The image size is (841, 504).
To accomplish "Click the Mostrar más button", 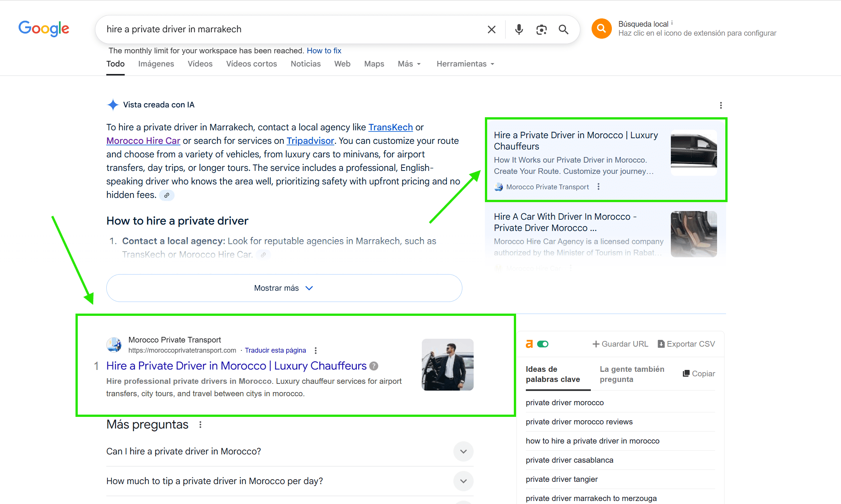I will pyautogui.click(x=284, y=288).
